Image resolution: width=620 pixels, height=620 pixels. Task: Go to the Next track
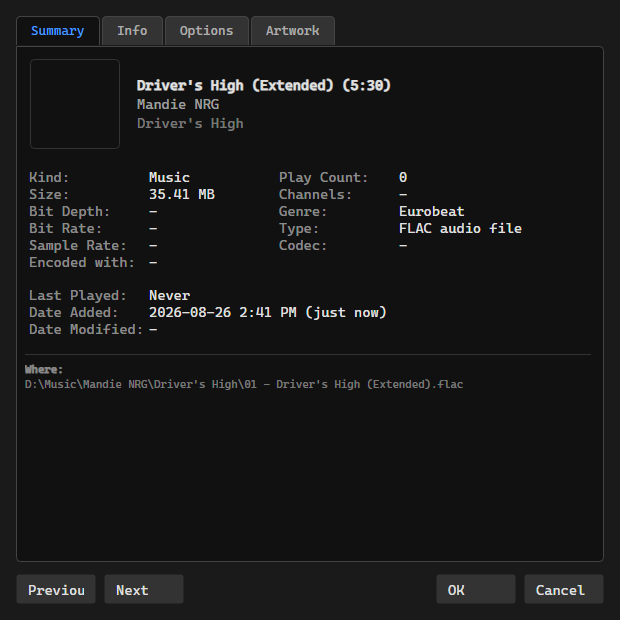(x=144, y=589)
